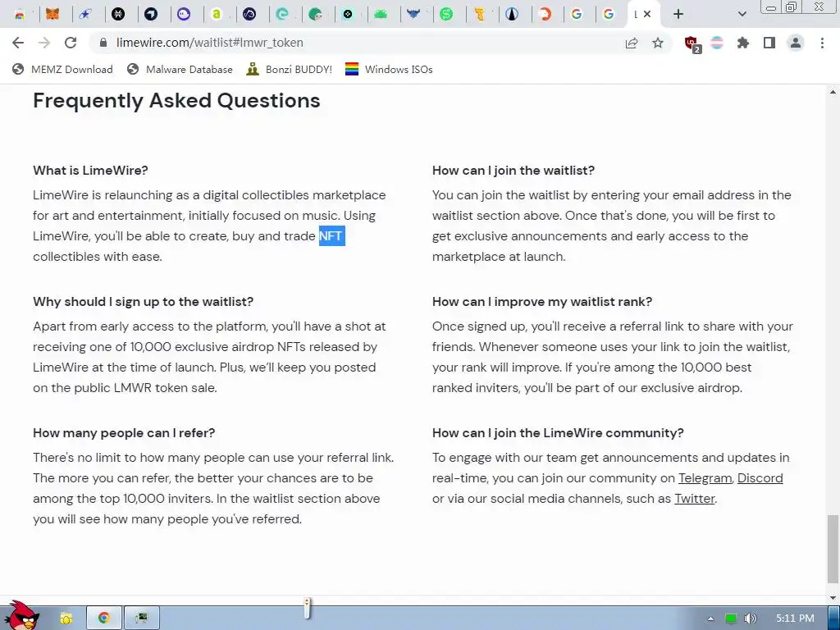This screenshot has width=840, height=630.
Task: Click 'How can I improve my waitlist rank?'
Action: coord(542,302)
